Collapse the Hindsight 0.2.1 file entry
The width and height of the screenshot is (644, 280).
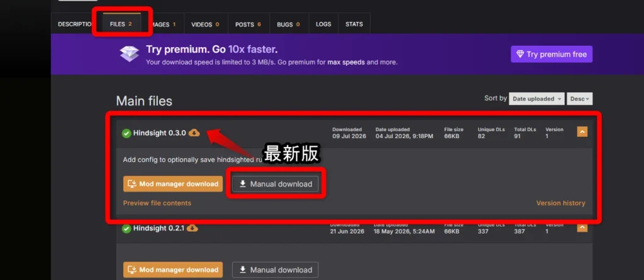pyautogui.click(x=582, y=227)
